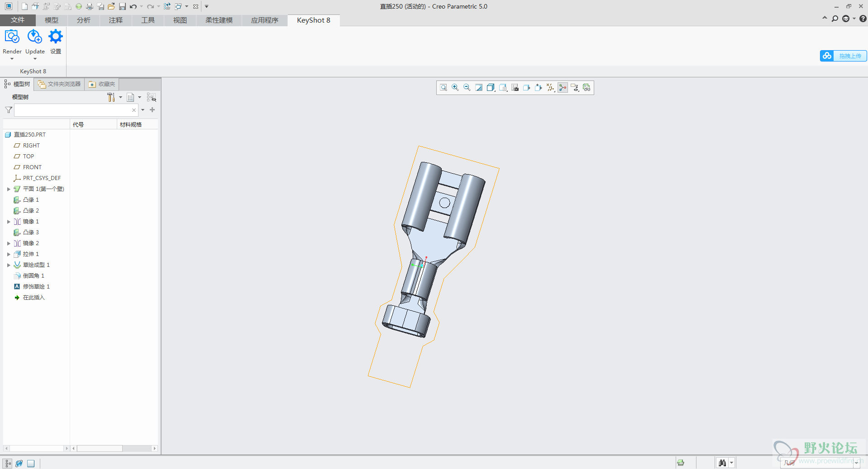Click the green regenerate icon in top toolbar
This screenshot has height=469, width=868.
(x=79, y=6)
